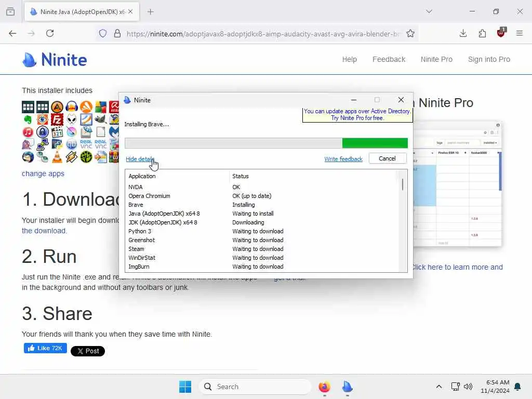Switch to the Ninite Java tab
Image resolution: width=532 pixels, height=399 pixels.
pos(82,12)
